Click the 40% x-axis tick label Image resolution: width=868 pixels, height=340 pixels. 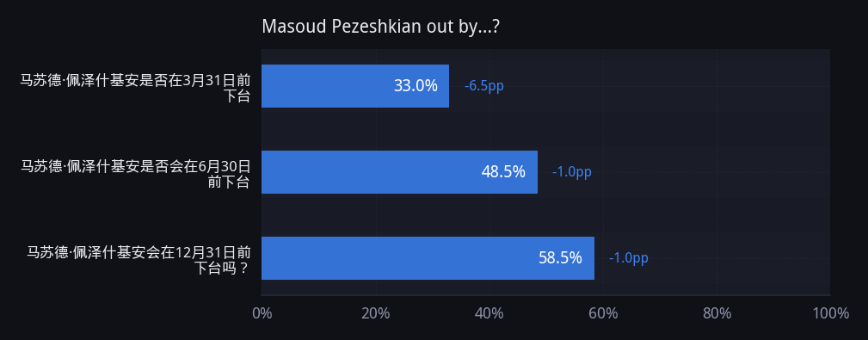tap(489, 313)
